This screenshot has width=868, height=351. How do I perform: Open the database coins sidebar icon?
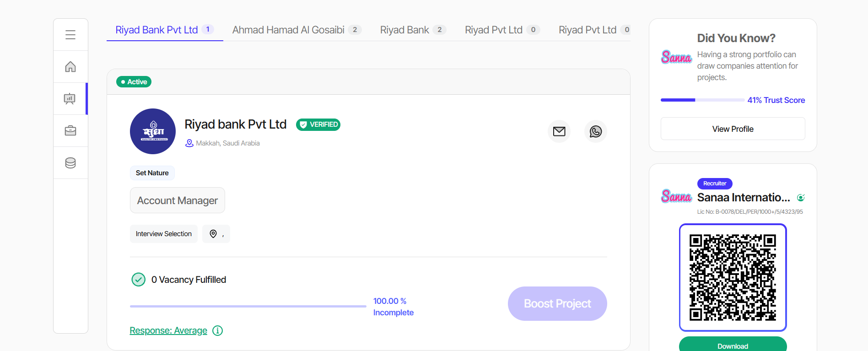tap(70, 163)
